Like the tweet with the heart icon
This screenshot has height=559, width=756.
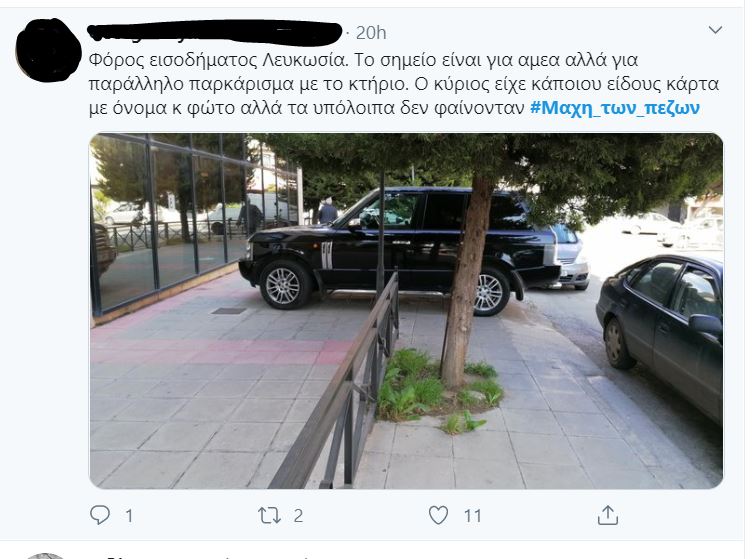438,515
